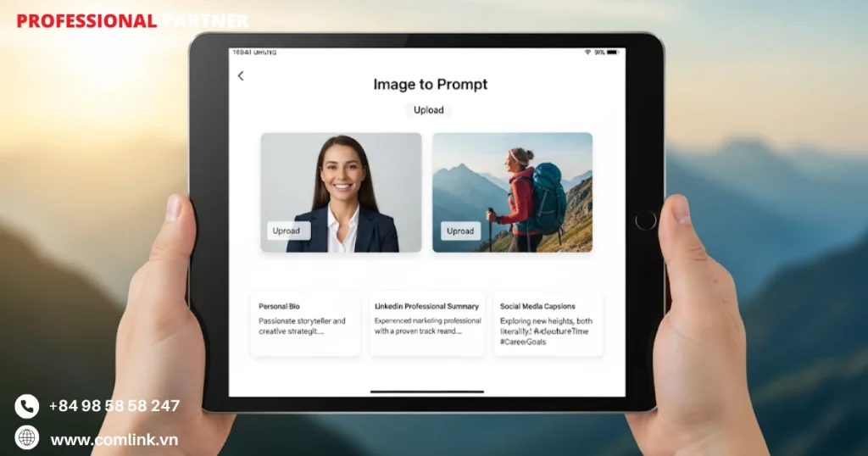Tap the home indicator bar at bottom

coord(427,392)
